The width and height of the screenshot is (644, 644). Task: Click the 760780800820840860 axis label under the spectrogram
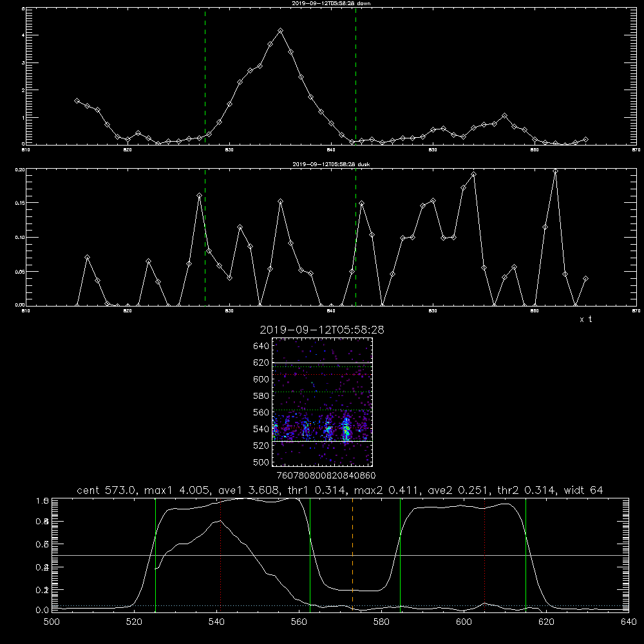[x=326, y=475]
